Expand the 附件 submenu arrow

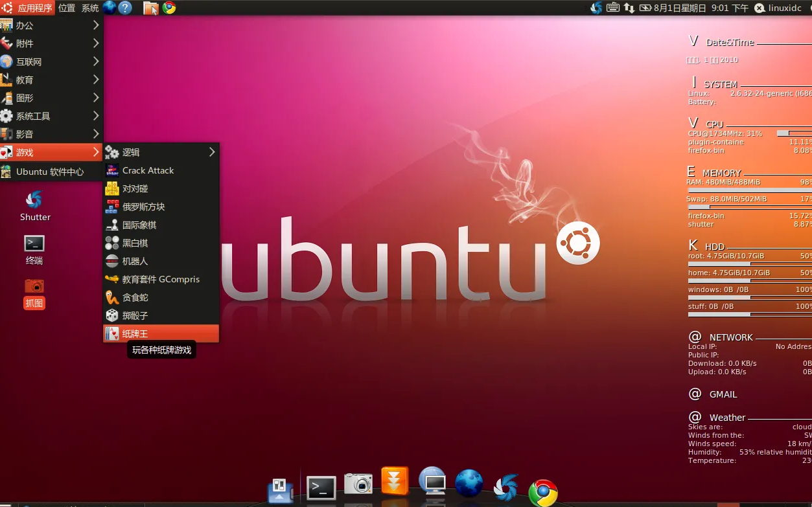(96, 43)
